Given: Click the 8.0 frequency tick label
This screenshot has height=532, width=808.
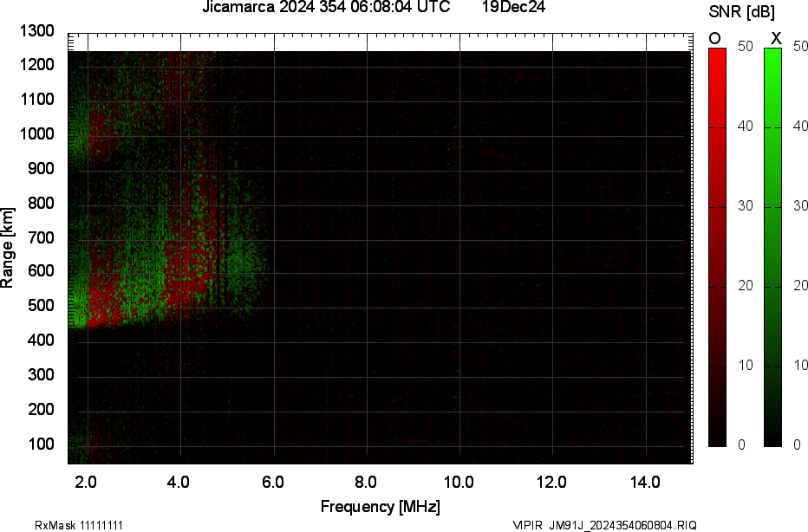Looking at the screenshot, I should (x=365, y=482).
